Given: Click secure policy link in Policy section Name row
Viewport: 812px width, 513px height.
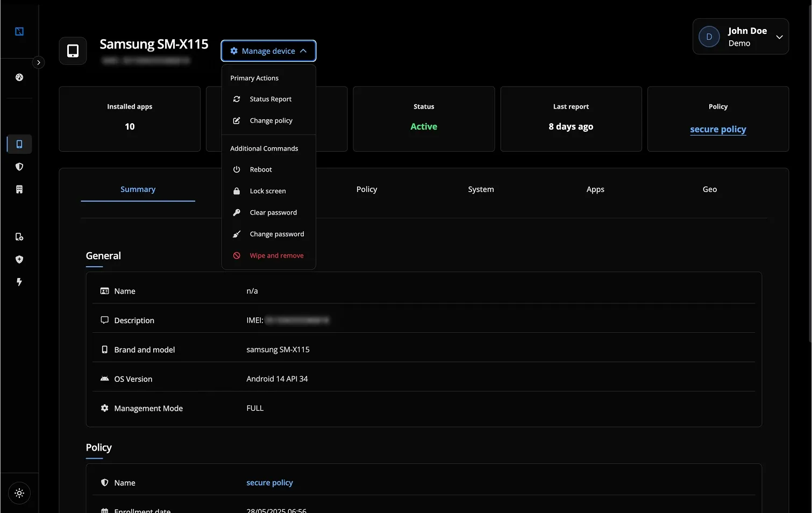Looking at the screenshot, I should point(269,483).
